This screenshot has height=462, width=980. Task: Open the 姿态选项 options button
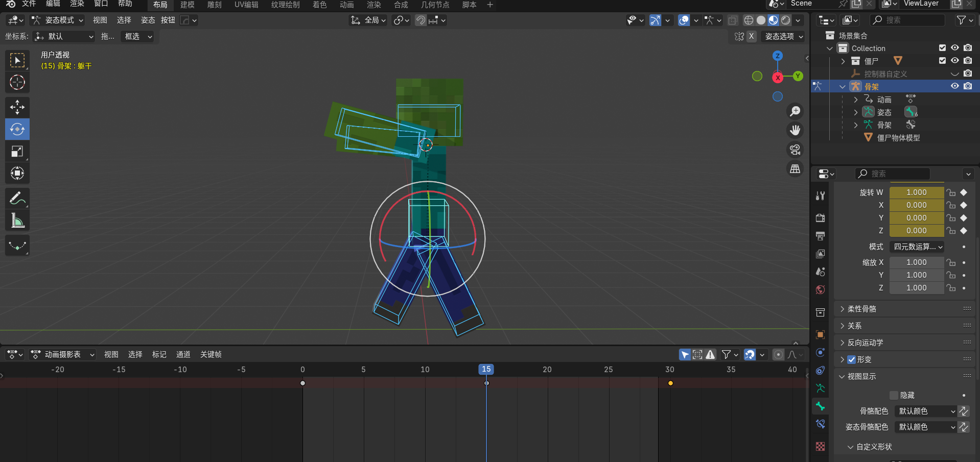[783, 36]
